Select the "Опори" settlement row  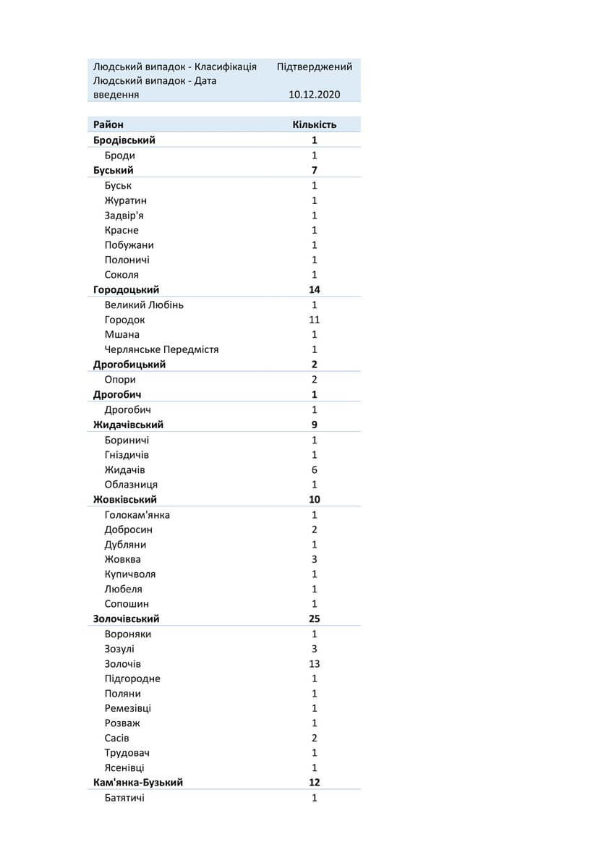point(120,380)
